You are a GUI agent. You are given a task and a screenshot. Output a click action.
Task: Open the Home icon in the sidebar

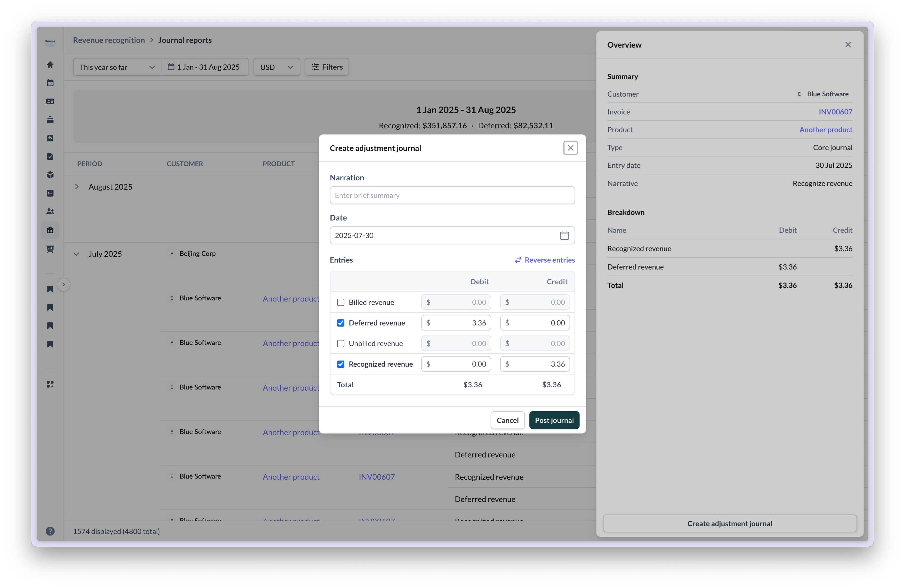[x=50, y=65]
